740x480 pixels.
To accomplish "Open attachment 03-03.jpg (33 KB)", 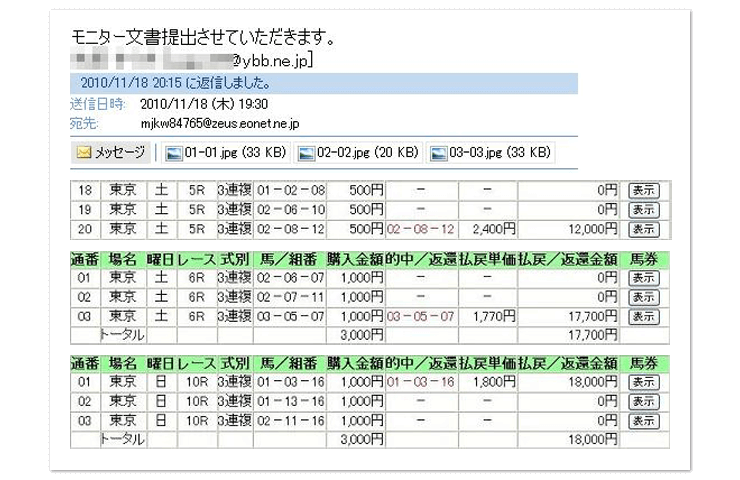I will [490, 153].
